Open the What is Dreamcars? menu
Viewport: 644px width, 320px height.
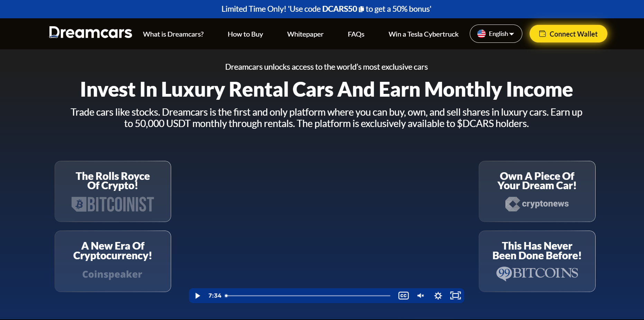click(x=173, y=34)
